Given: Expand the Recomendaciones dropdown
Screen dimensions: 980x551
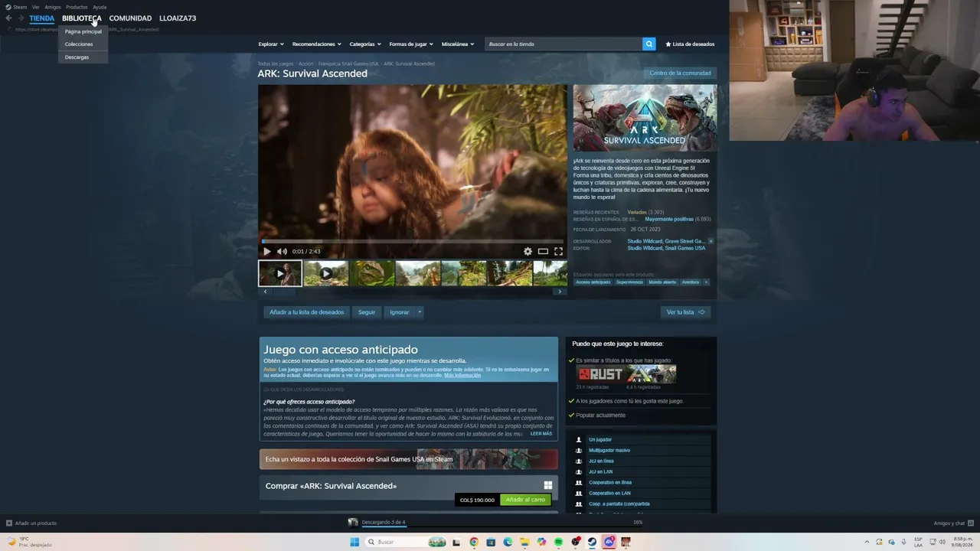Looking at the screenshot, I should (316, 44).
